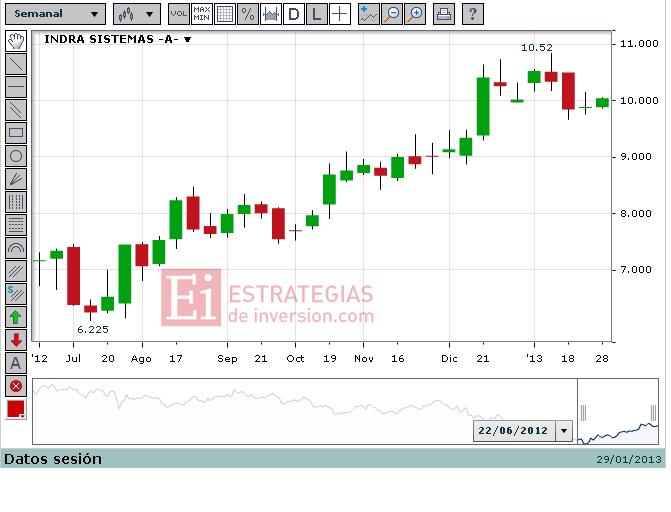Select the rectangle drawing tool
671x512 pixels.
point(16,133)
